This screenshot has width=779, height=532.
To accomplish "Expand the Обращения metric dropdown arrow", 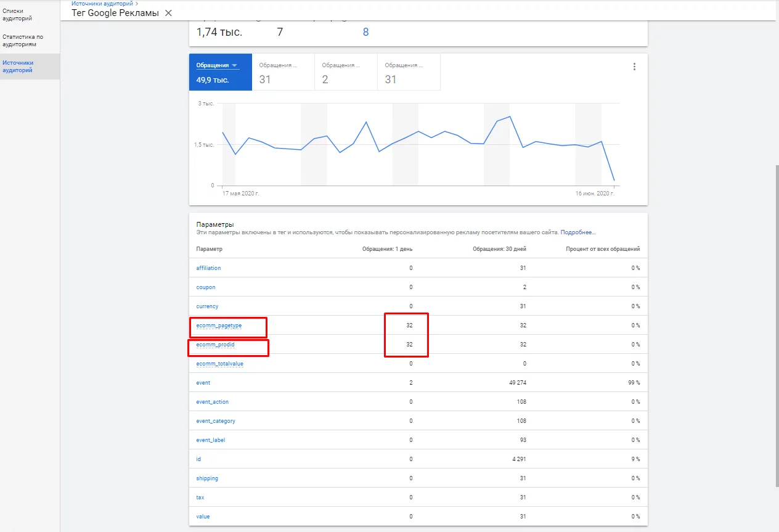I will click(234, 65).
